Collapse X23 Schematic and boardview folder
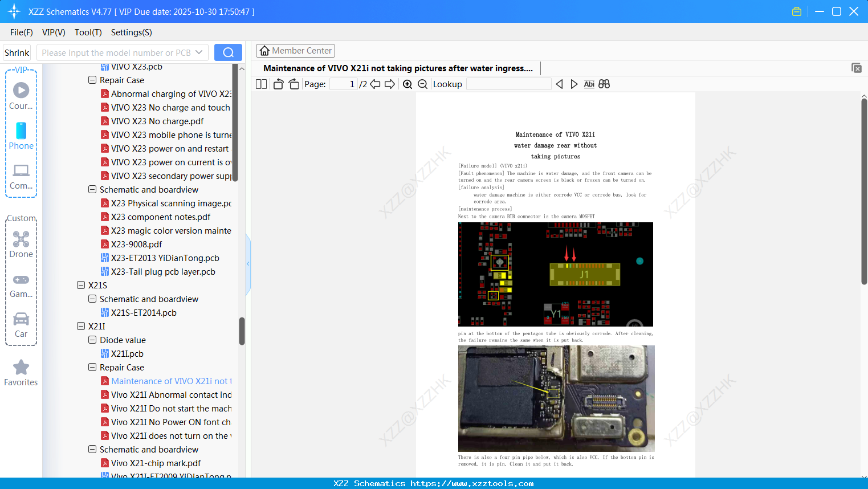 point(92,189)
